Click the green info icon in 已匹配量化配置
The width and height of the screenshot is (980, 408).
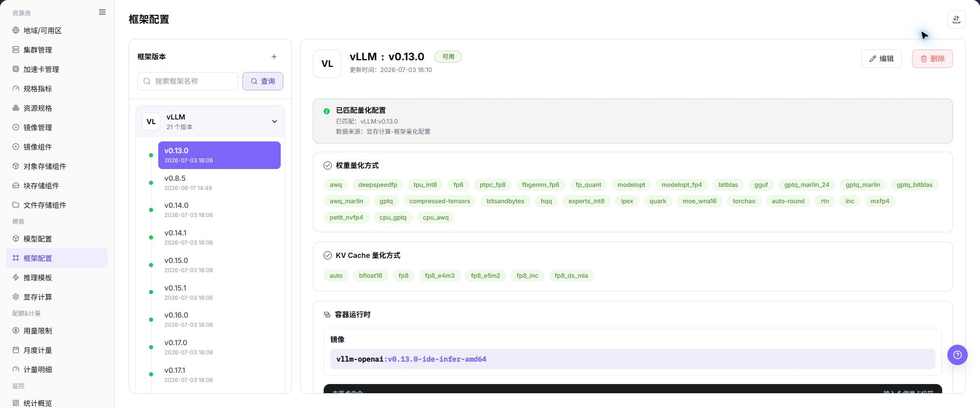327,111
